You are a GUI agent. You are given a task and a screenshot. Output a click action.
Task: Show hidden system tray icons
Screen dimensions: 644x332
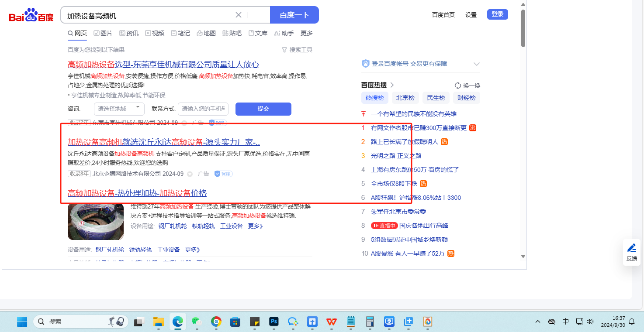[538, 322]
